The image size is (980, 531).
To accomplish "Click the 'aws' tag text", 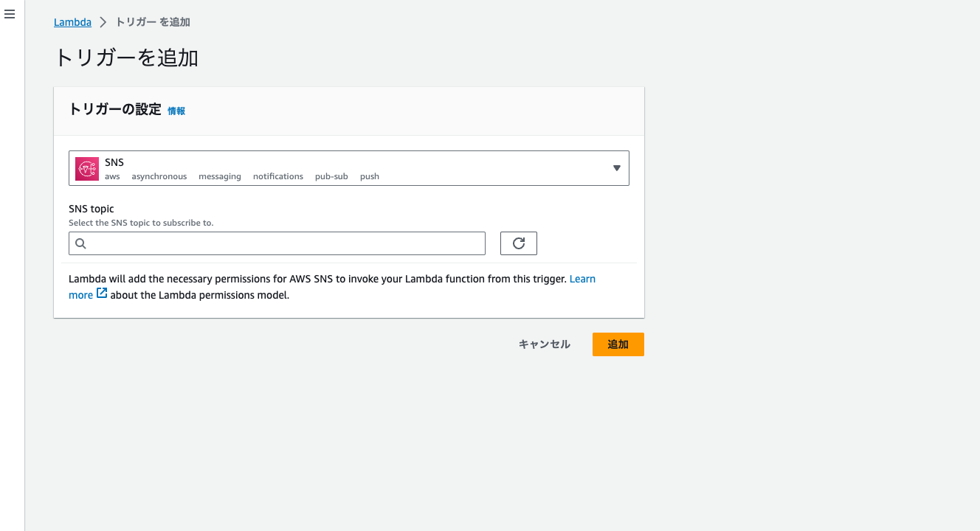I will click(x=112, y=176).
